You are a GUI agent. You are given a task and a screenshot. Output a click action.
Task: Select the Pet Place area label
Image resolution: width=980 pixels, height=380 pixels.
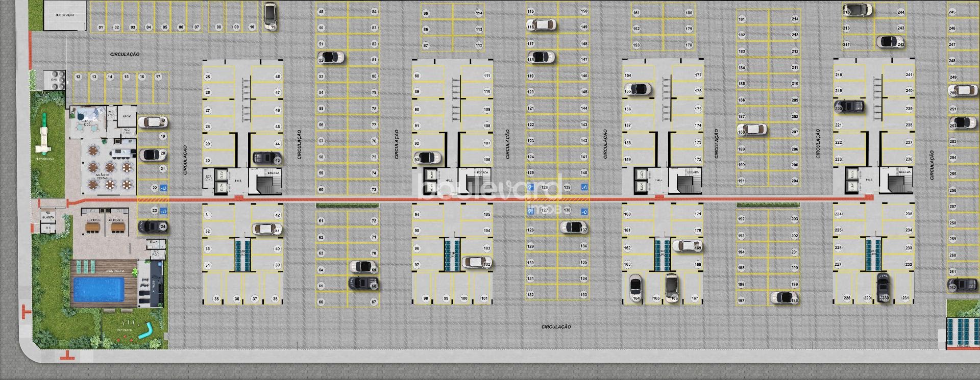(124, 330)
